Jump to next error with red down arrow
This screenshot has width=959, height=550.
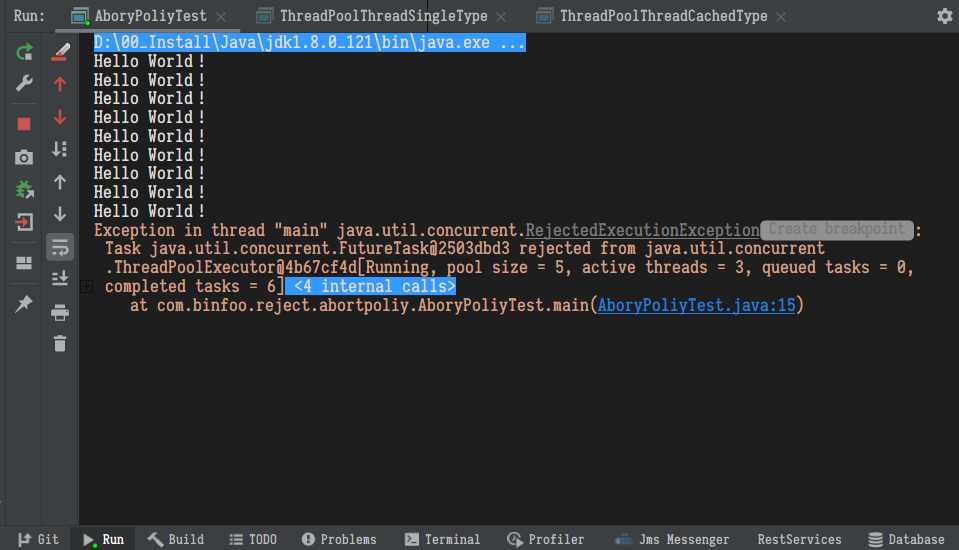60,117
